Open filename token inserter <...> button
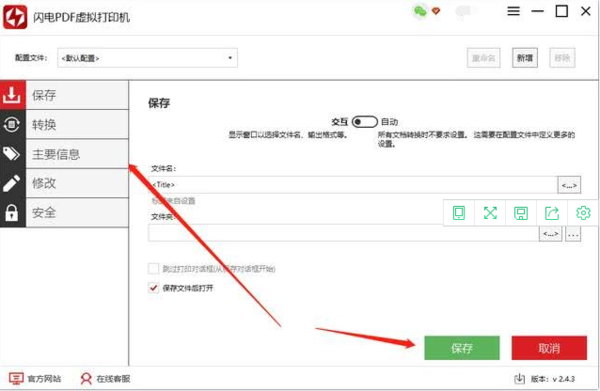The width and height of the screenshot is (600, 391). point(569,185)
